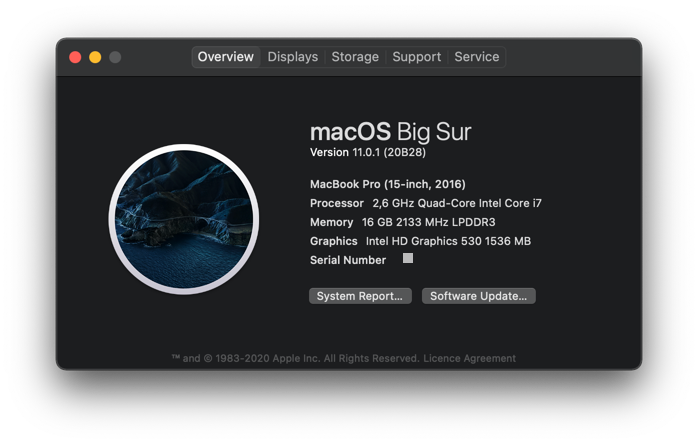This screenshot has height=444, width=698.
Task: Show the Service tab
Action: (476, 57)
